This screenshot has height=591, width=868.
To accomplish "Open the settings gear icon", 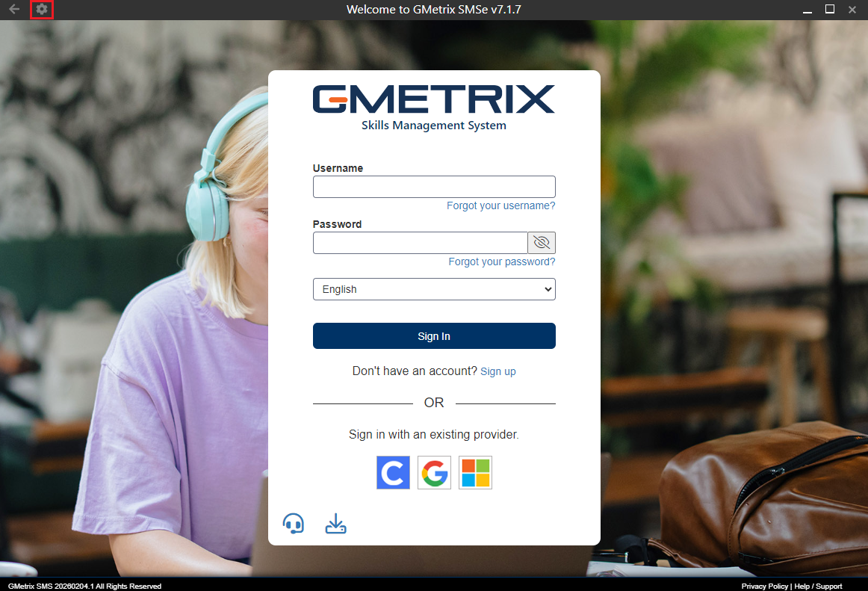I will (x=42, y=10).
